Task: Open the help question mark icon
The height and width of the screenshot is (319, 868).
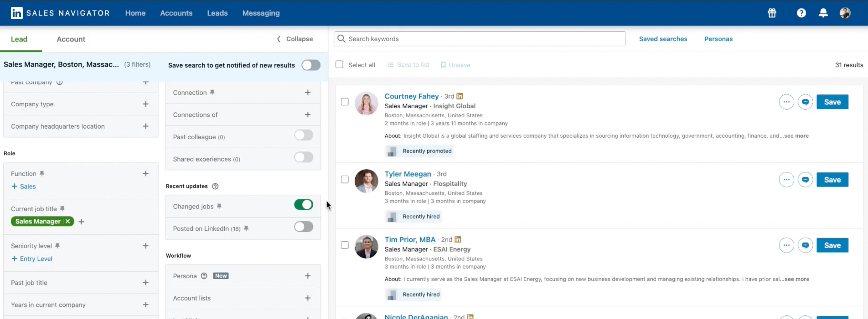Action: point(801,13)
